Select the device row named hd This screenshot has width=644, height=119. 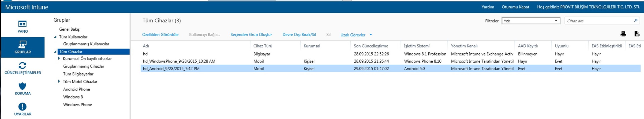click(391, 54)
